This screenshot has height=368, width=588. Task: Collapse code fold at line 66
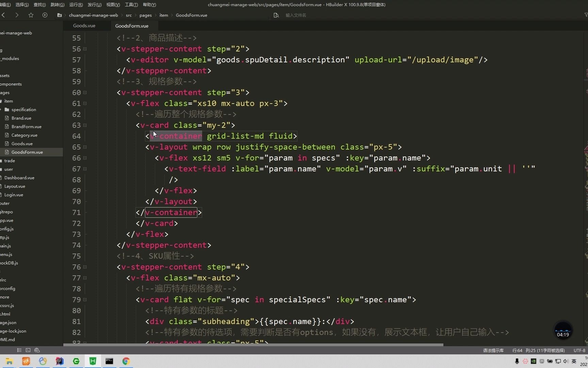click(85, 158)
